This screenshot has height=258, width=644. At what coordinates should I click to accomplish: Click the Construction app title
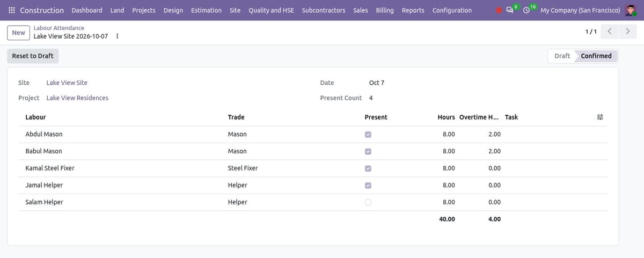pos(42,10)
